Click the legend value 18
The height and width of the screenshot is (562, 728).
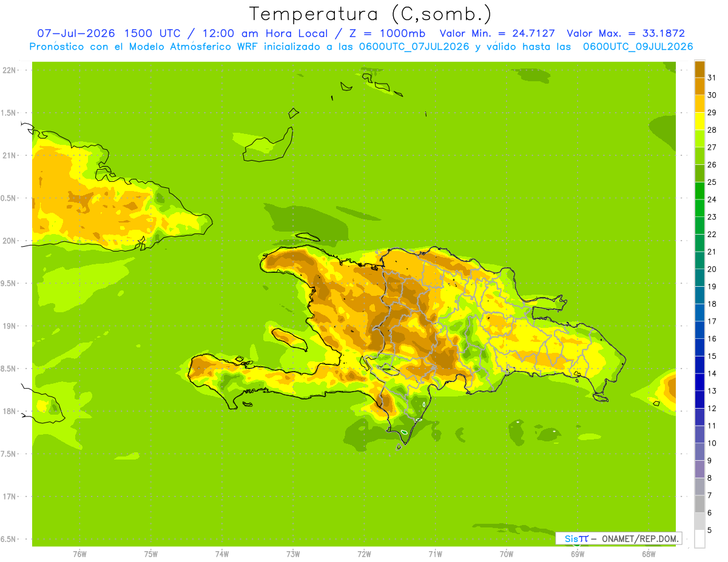(712, 304)
